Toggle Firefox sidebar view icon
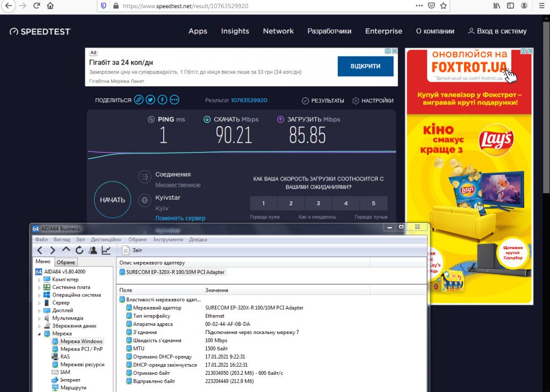This screenshot has height=392, width=550. coord(511,6)
